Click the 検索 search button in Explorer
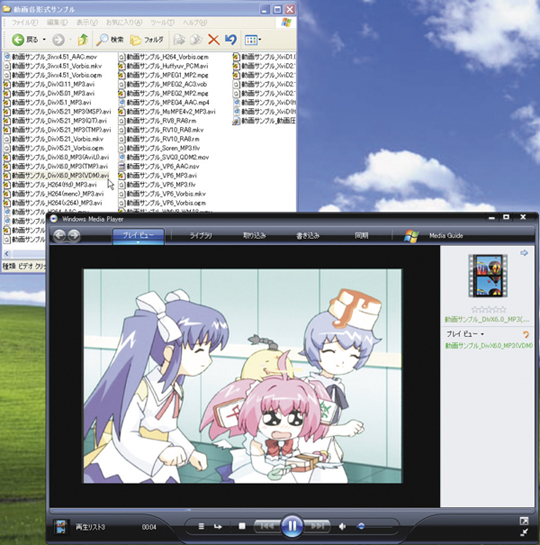 (x=109, y=40)
